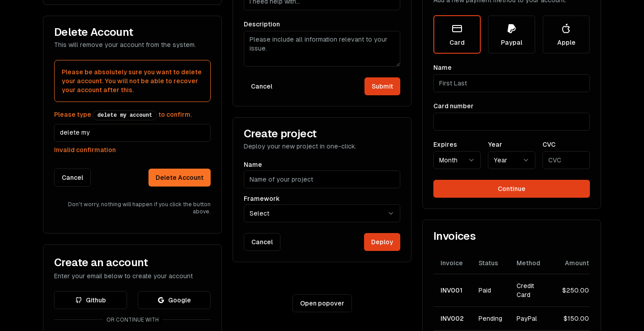Select the INV001 invoice row

click(511, 290)
